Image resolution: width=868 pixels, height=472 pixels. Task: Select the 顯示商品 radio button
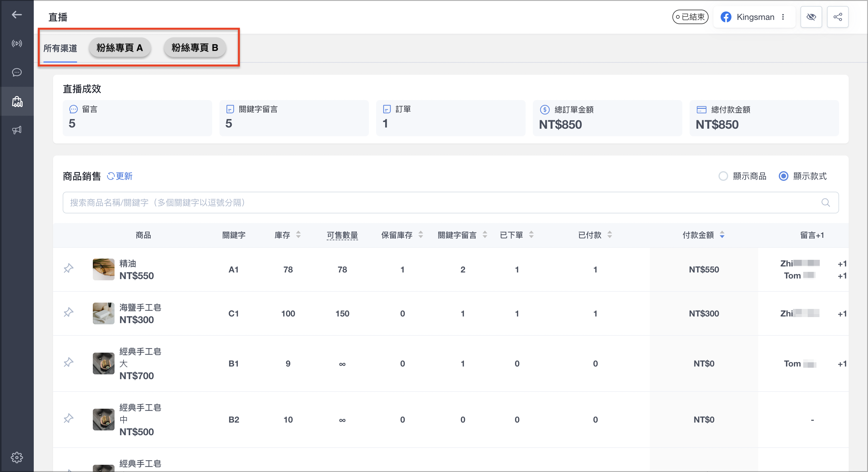pos(723,176)
